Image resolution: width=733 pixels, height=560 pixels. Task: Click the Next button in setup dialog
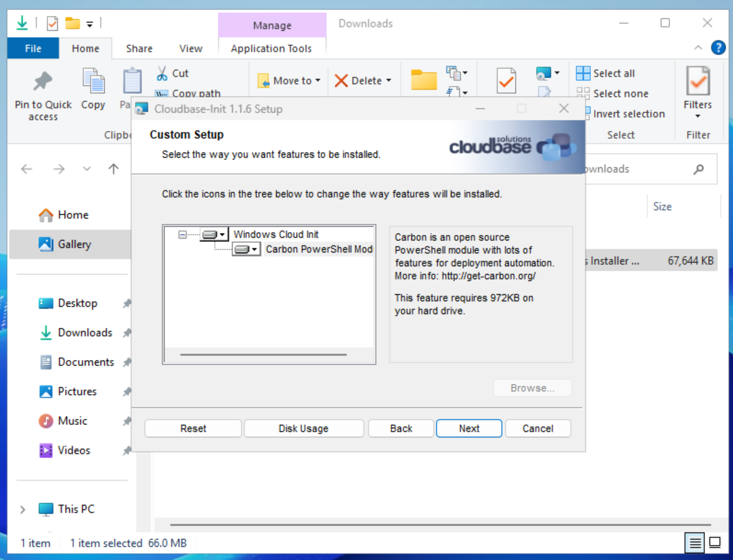click(469, 428)
